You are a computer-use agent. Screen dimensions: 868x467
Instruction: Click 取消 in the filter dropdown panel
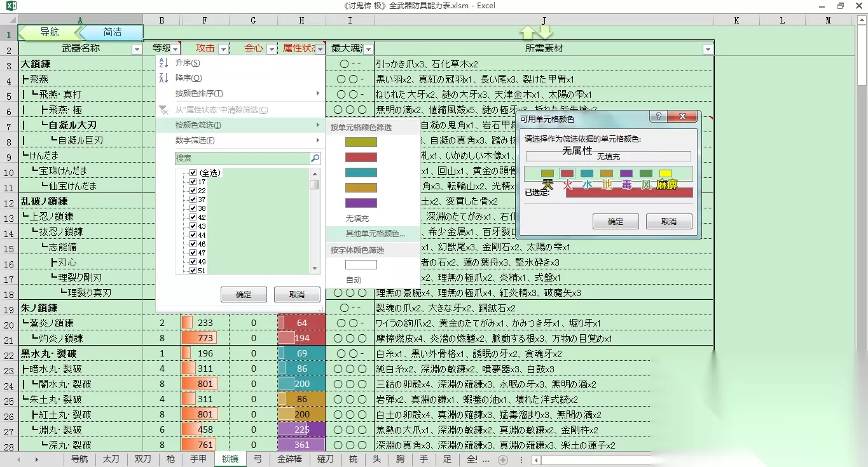[297, 295]
